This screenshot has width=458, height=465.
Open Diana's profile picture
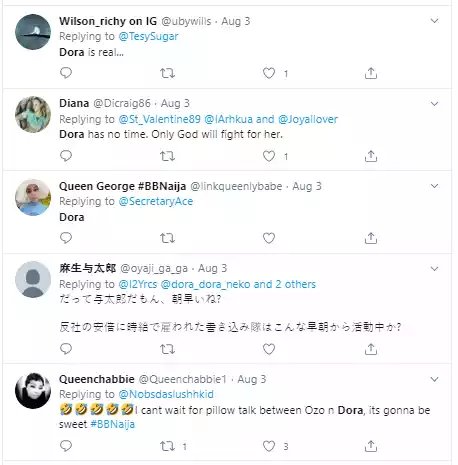[x=33, y=114]
